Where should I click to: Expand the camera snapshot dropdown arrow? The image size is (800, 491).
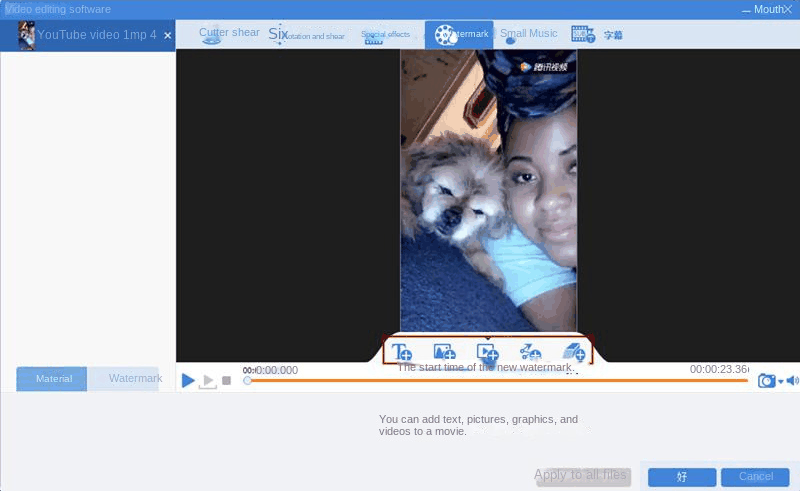tap(780, 382)
